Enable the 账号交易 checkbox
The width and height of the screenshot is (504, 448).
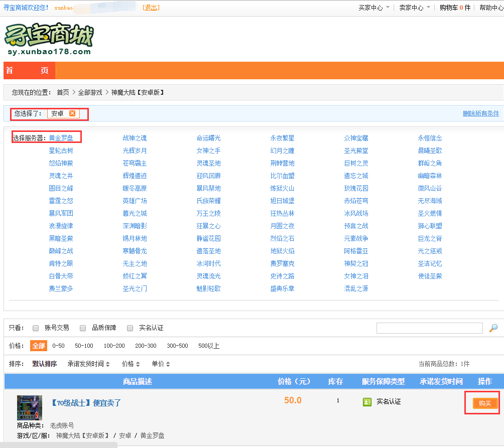pos(36,328)
